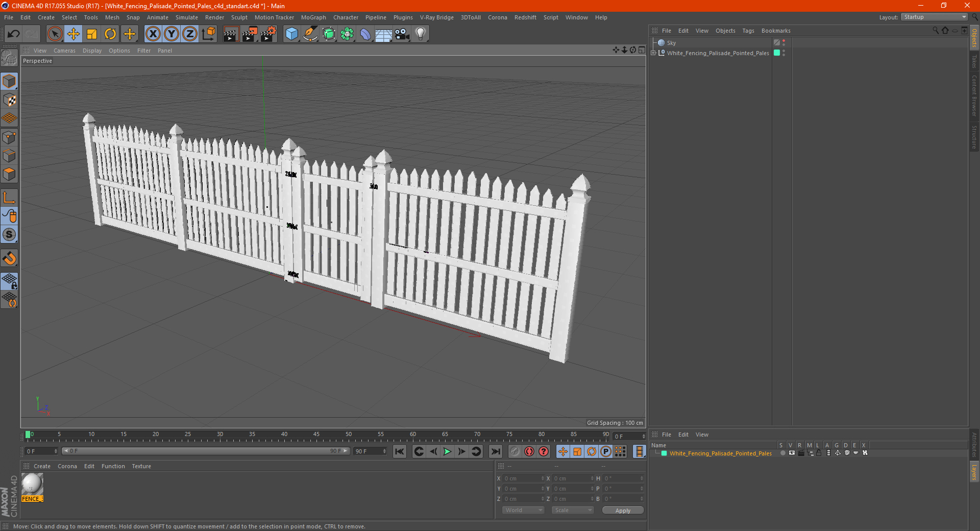Add a Light object
Screen dimensions: 980x531
click(420, 34)
